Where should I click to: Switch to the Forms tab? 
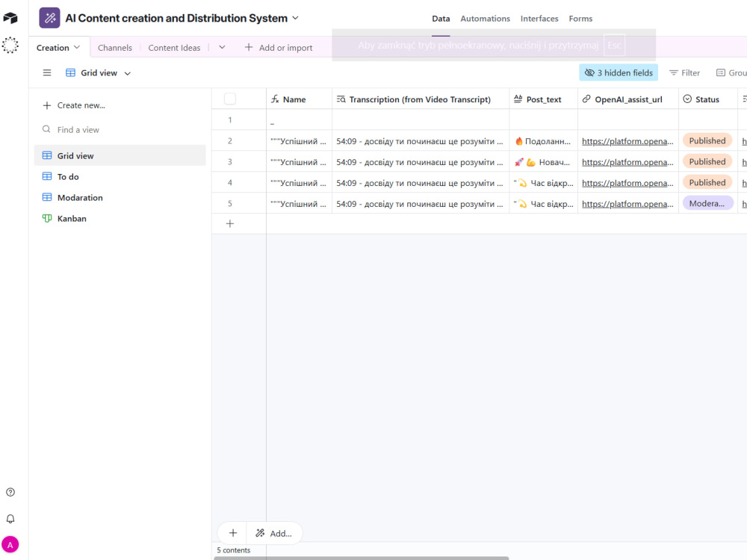click(580, 19)
